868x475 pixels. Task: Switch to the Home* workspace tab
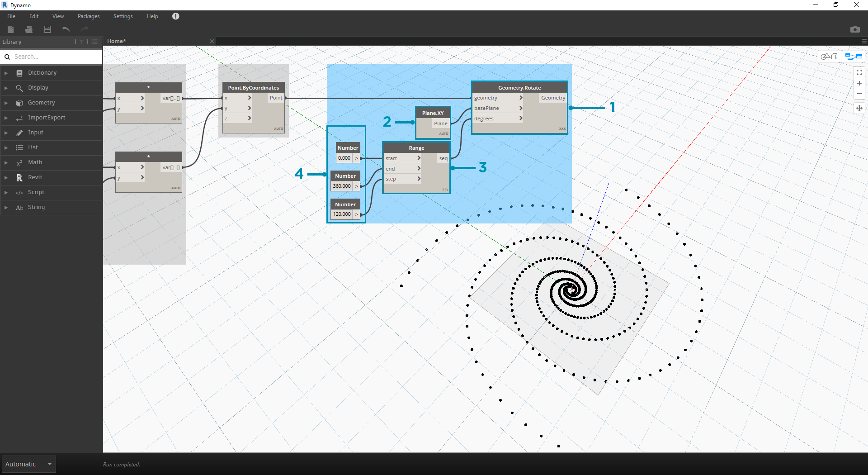click(117, 41)
